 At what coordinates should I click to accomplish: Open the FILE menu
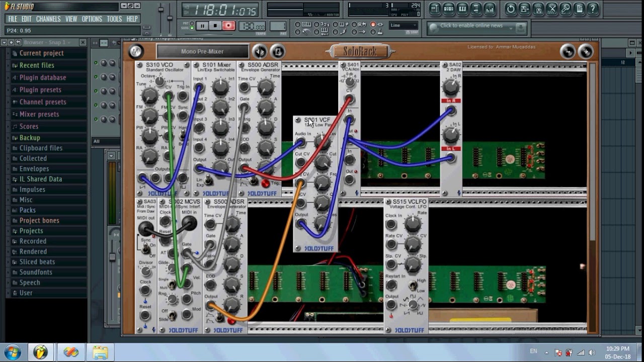[x=13, y=19]
